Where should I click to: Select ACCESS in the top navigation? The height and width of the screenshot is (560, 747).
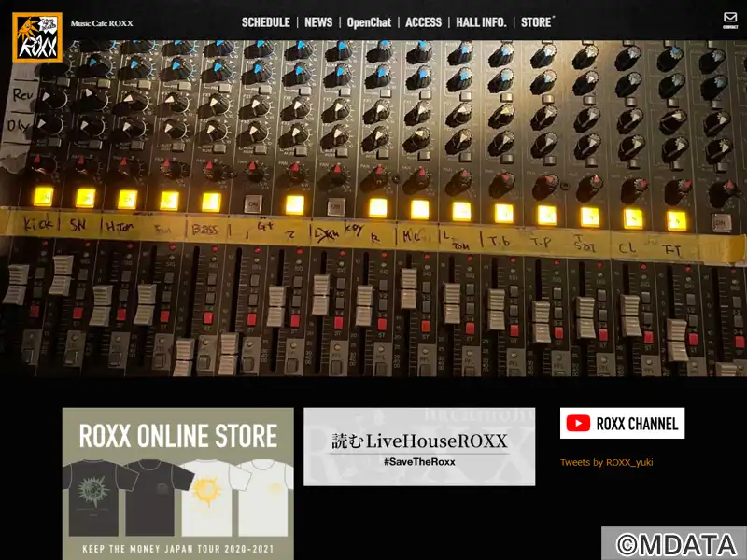pos(423,22)
